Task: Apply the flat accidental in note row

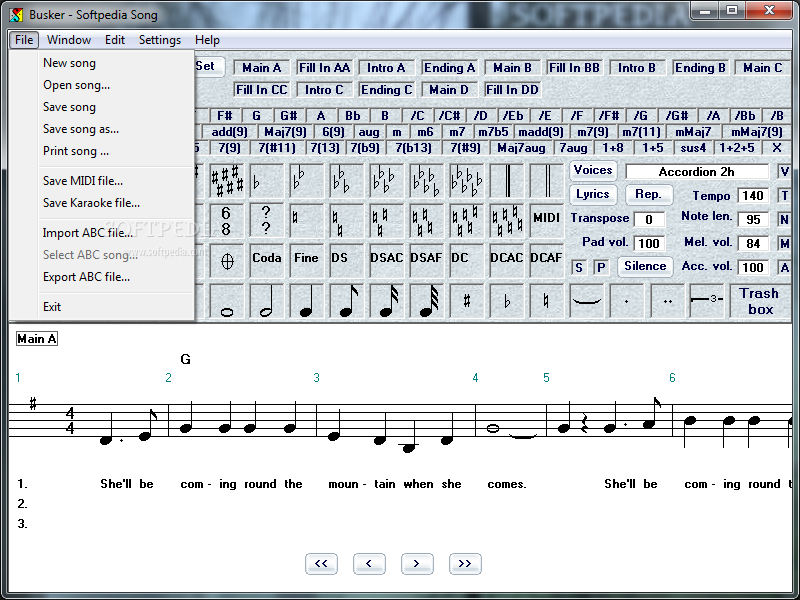Action: point(506,302)
